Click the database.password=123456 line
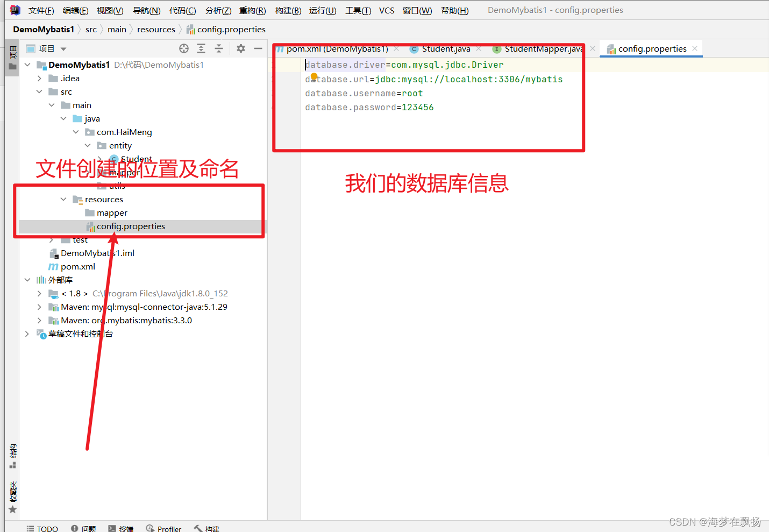The height and width of the screenshot is (532, 769). click(x=369, y=107)
